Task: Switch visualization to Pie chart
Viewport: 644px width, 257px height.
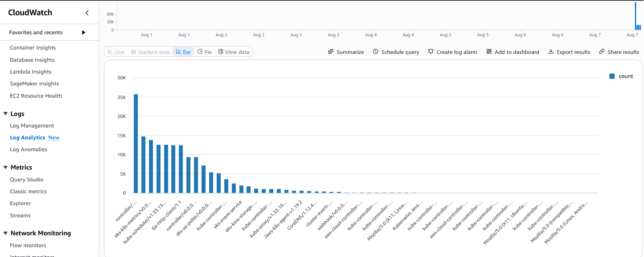Action: click(205, 52)
